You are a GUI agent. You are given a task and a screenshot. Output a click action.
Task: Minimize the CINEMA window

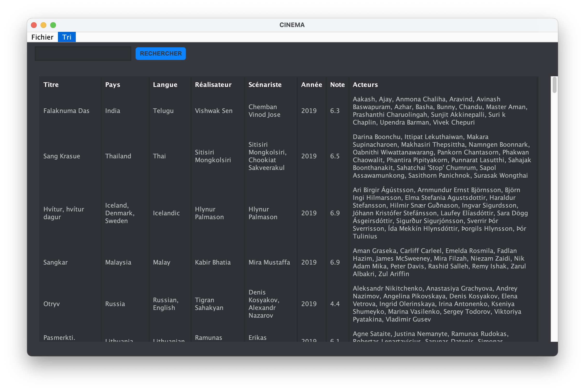click(x=43, y=25)
